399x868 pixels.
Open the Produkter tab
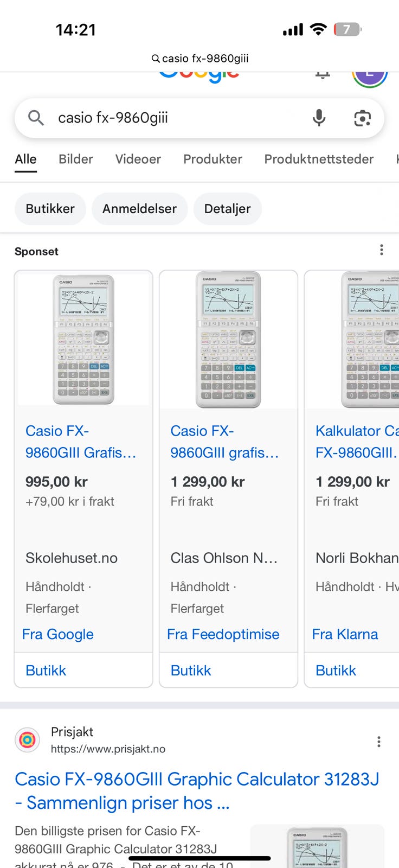(x=213, y=159)
